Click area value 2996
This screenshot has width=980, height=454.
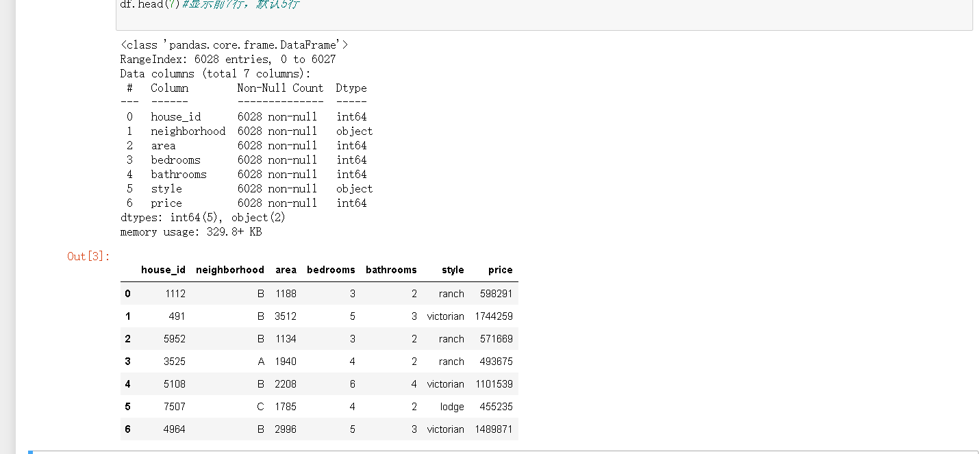[x=286, y=429]
